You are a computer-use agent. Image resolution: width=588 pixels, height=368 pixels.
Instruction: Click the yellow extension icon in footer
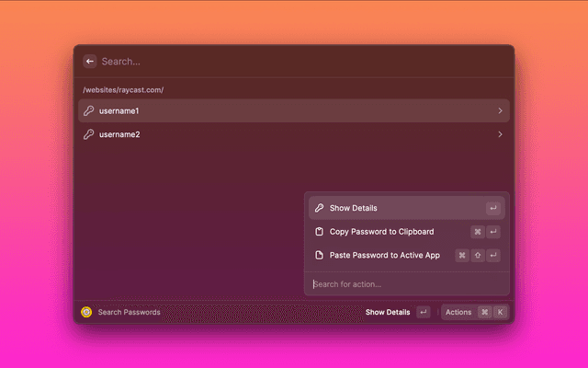click(86, 312)
